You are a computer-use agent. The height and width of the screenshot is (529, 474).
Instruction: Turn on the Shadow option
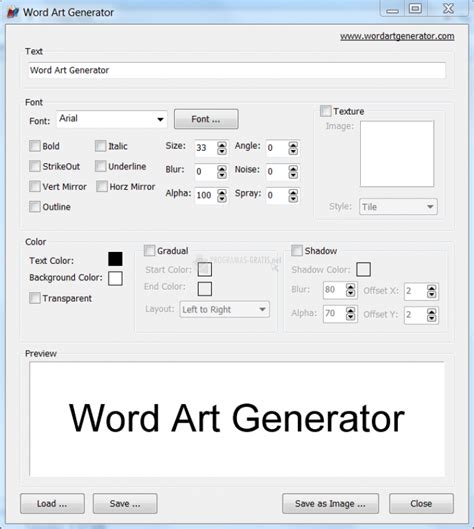[297, 251]
